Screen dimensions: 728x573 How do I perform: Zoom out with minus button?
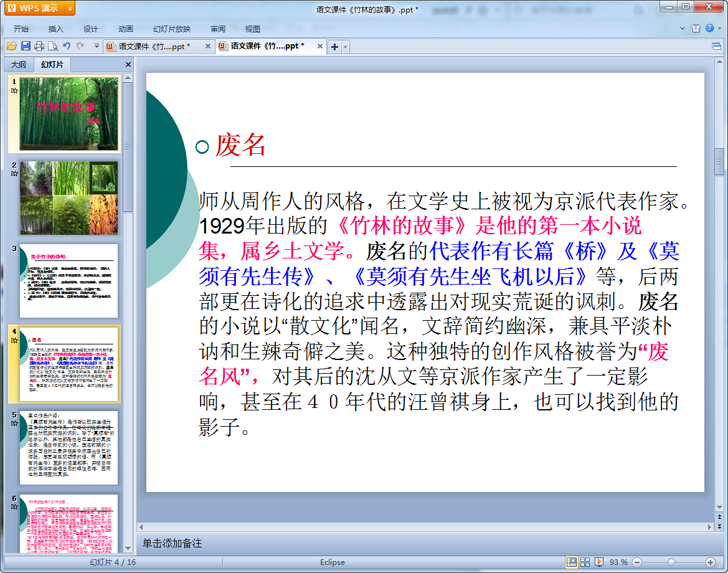pyautogui.click(x=637, y=562)
